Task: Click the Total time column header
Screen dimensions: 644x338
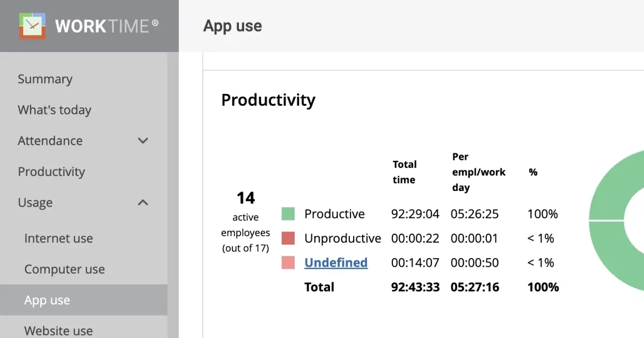Action: 405,172
